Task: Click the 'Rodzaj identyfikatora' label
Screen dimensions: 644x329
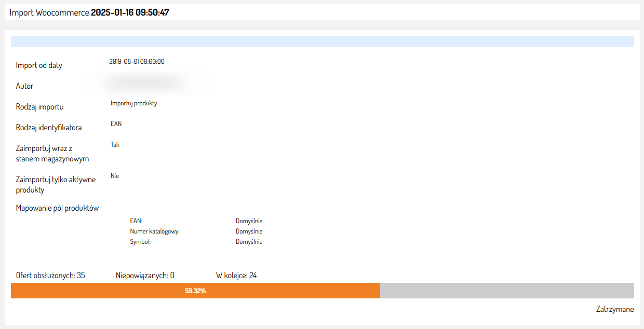Action: pos(49,128)
